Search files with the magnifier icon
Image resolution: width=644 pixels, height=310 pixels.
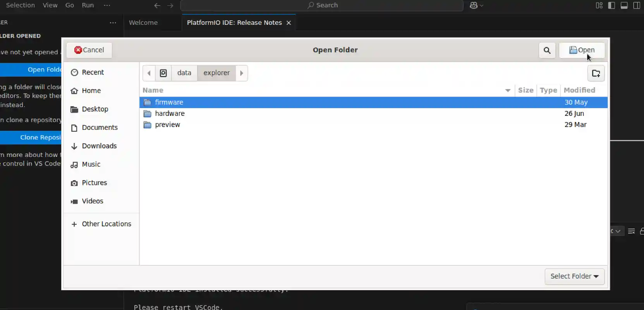(547, 50)
